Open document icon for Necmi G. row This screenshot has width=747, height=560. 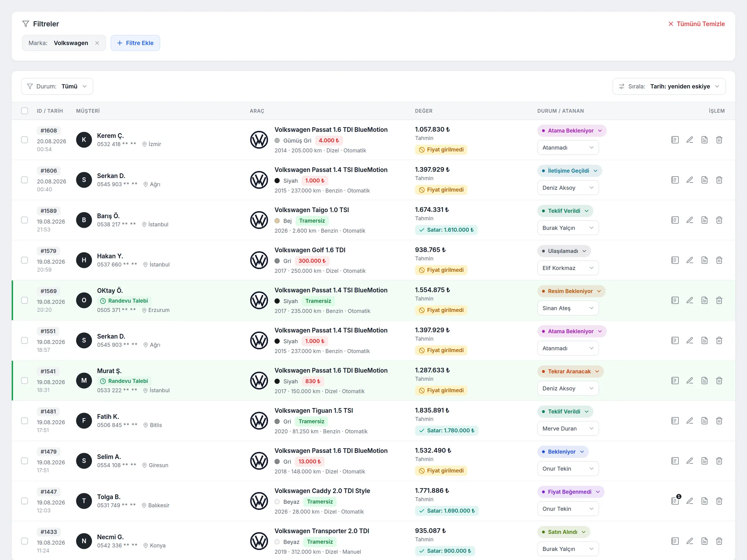(x=704, y=541)
